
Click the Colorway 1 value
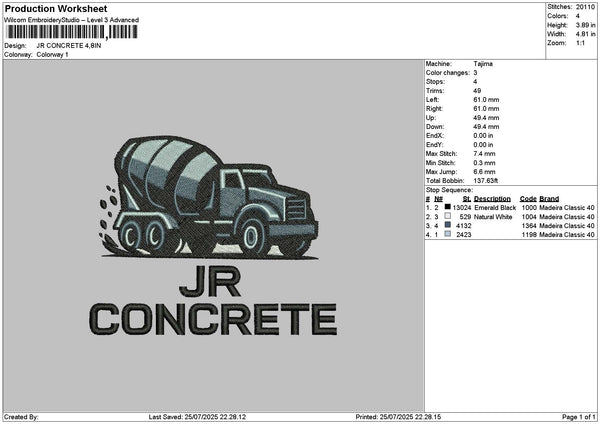click(51, 54)
